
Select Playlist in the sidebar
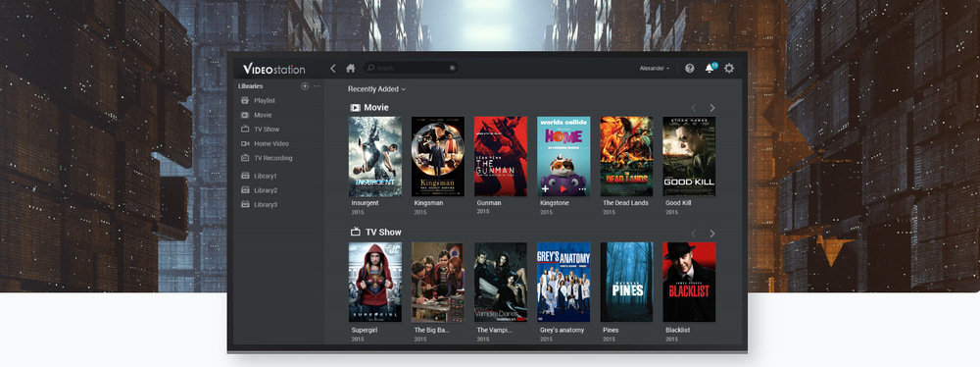click(265, 100)
